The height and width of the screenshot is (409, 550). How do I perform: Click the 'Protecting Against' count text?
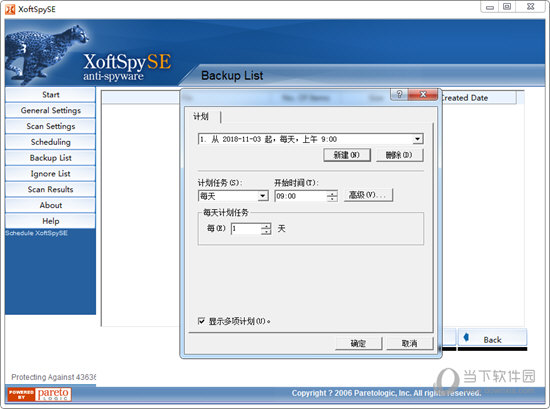[53, 377]
